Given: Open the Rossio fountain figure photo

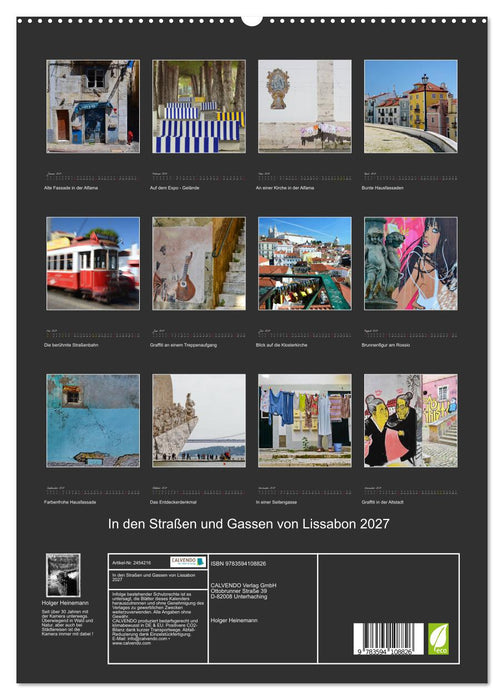Looking at the screenshot, I should point(411,263).
